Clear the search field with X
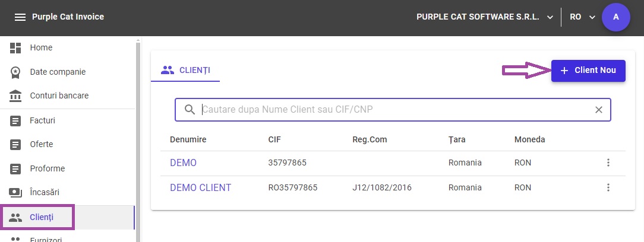644x242 pixels. pyautogui.click(x=599, y=110)
